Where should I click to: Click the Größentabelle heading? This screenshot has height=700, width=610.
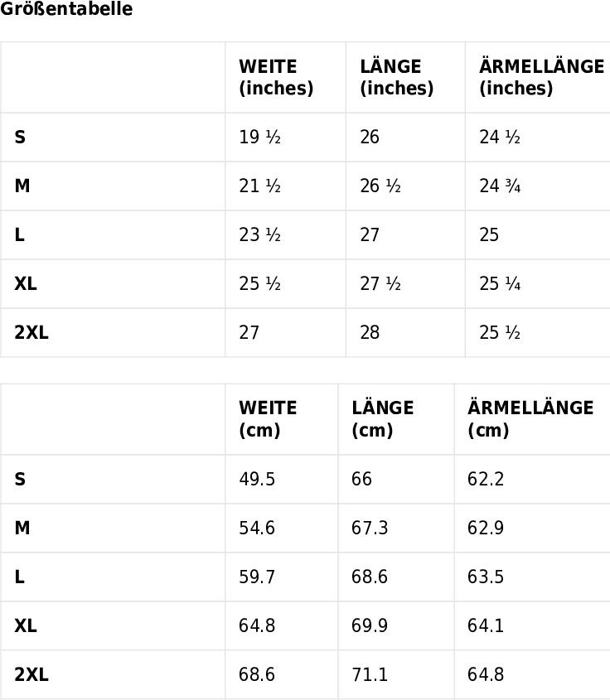pyautogui.click(x=66, y=8)
